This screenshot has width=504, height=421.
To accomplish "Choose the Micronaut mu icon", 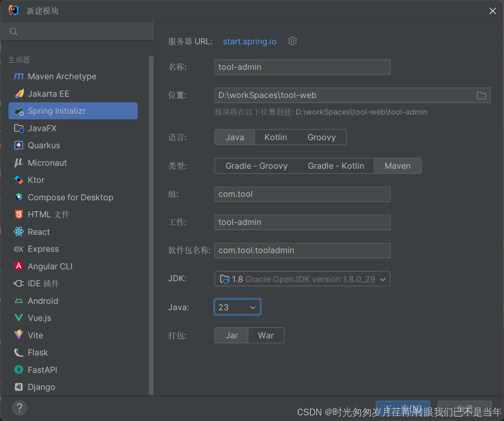I will click(19, 163).
